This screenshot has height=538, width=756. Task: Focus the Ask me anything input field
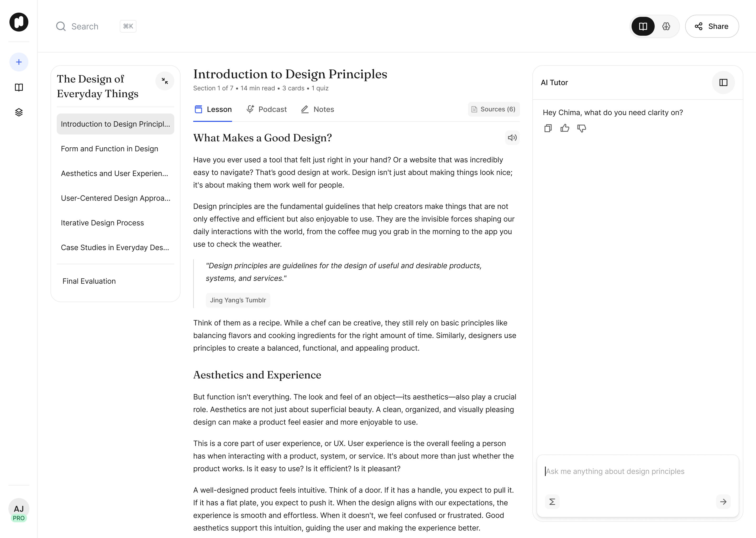click(x=638, y=472)
